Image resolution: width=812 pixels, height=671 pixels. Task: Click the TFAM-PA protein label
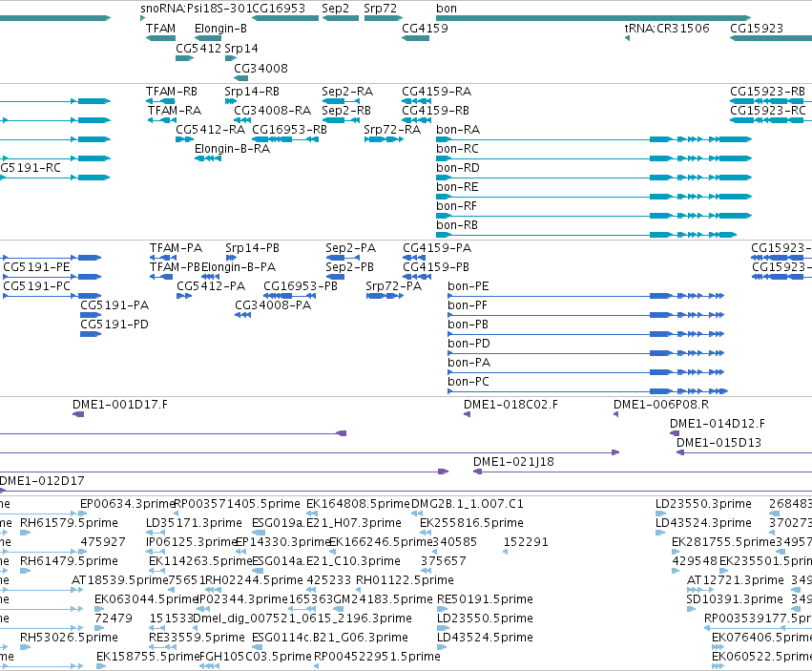click(177, 248)
